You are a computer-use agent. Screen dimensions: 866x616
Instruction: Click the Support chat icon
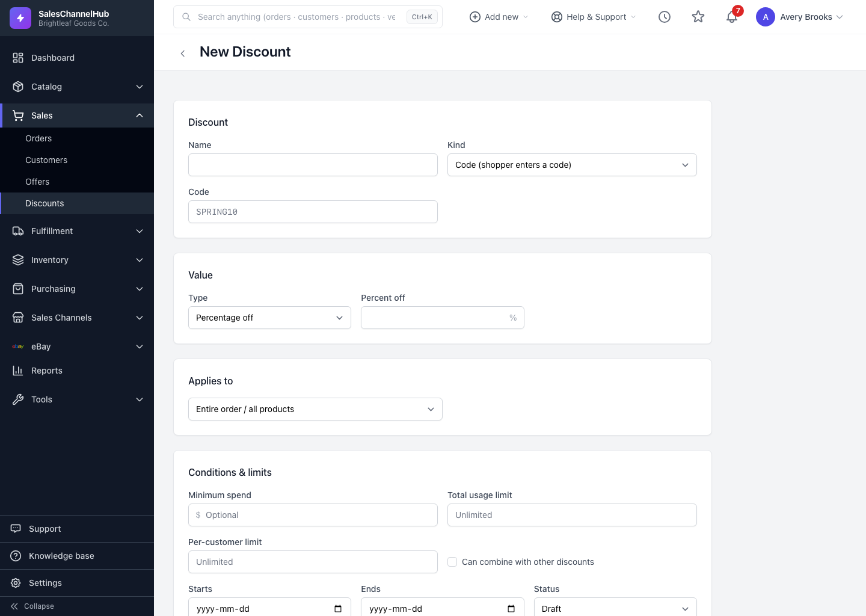(16, 529)
